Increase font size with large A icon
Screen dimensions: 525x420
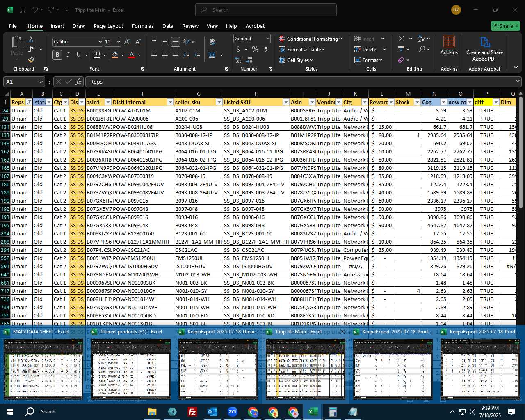tap(127, 41)
